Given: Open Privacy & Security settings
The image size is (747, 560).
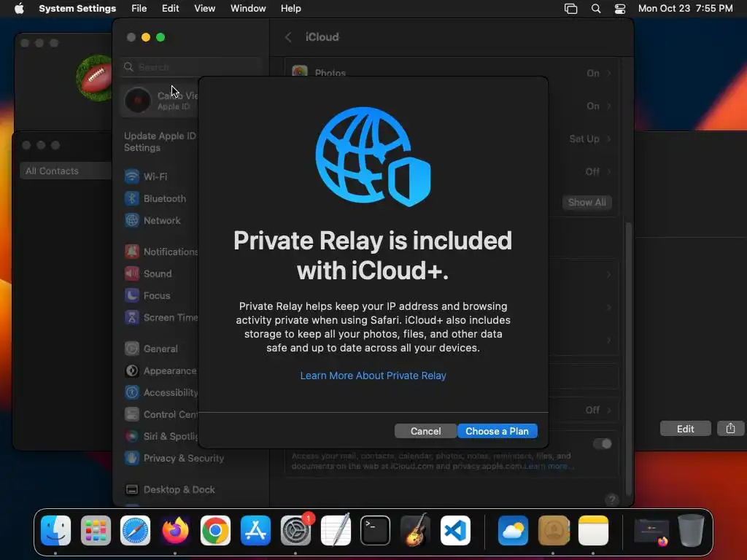Looking at the screenshot, I should pos(174,458).
